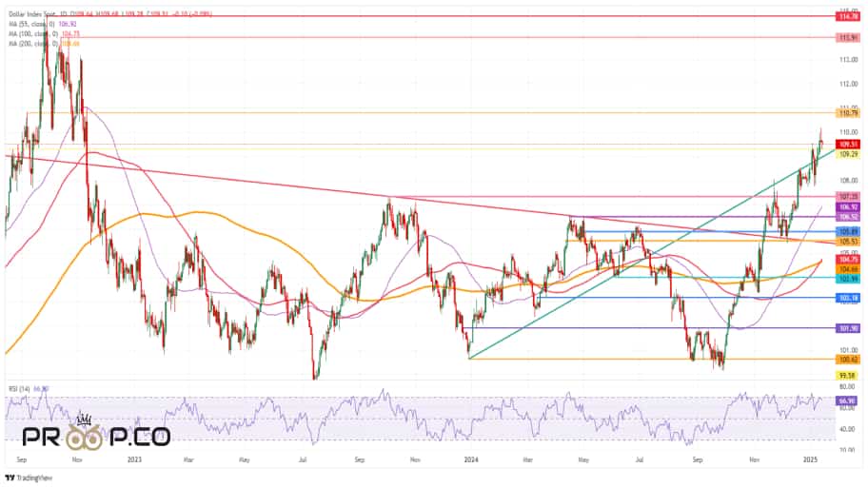Click the 66.90 RSI value label
Image resolution: width=868 pixels, height=488 pixels.
pos(847,400)
